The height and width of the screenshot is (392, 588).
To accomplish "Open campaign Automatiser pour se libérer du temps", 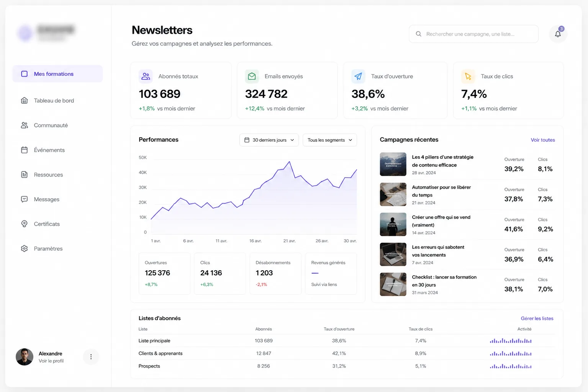I will (441, 191).
